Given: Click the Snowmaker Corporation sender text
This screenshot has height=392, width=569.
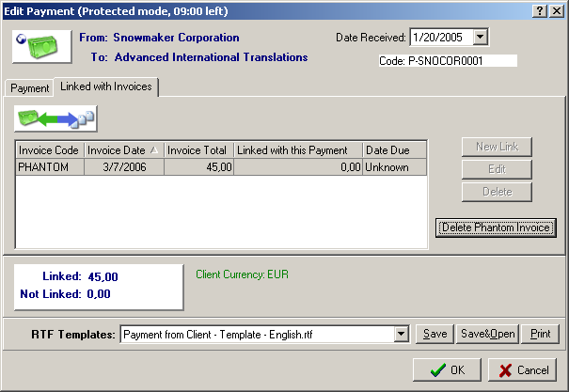Looking at the screenshot, I should [x=177, y=38].
